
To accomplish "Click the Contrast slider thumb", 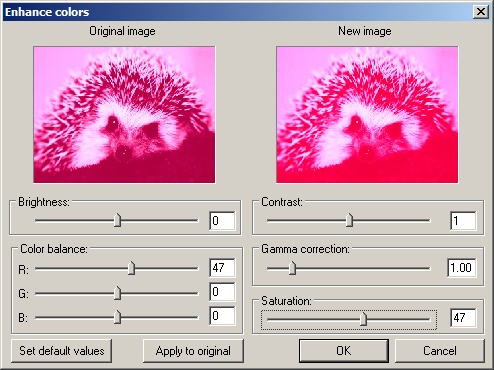I will point(349,220).
